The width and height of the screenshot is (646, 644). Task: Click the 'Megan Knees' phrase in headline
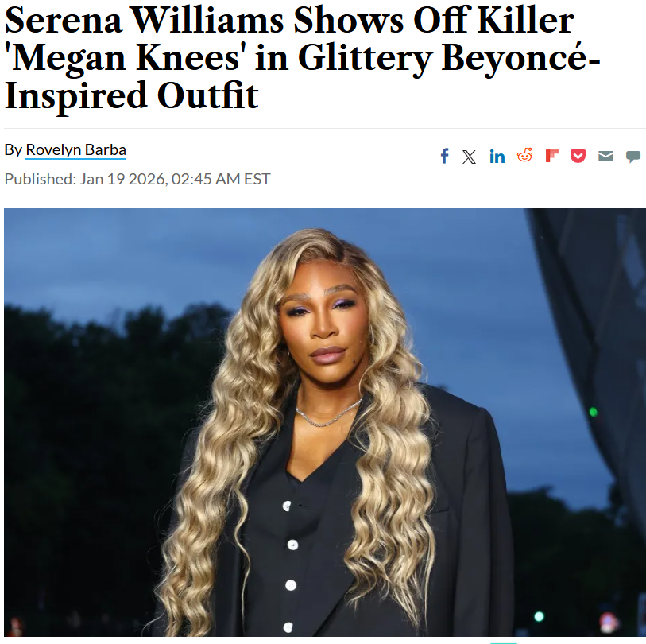[x=122, y=58]
